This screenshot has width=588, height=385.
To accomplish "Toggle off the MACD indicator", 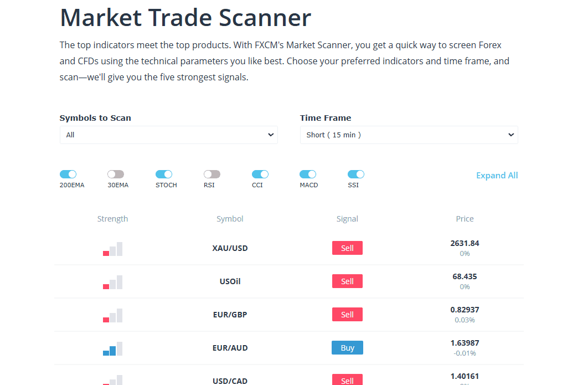I will 308,174.
